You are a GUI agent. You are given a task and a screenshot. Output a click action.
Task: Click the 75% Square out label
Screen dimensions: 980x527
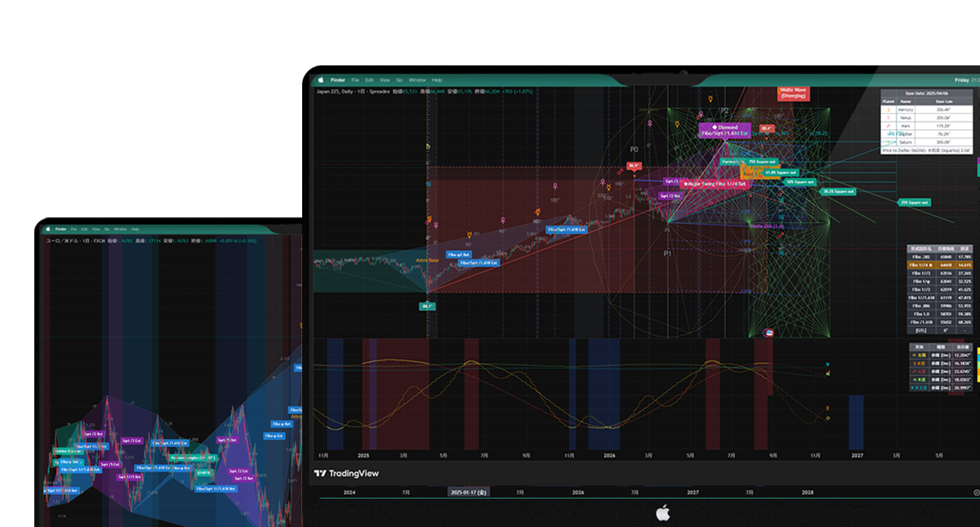[x=761, y=162]
